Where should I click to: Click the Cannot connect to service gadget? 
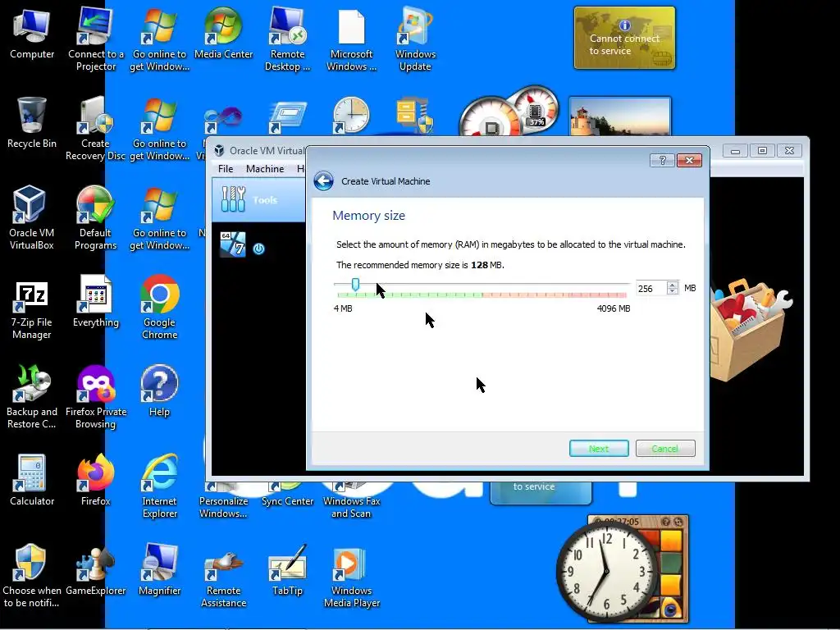[x=624, y=38]
